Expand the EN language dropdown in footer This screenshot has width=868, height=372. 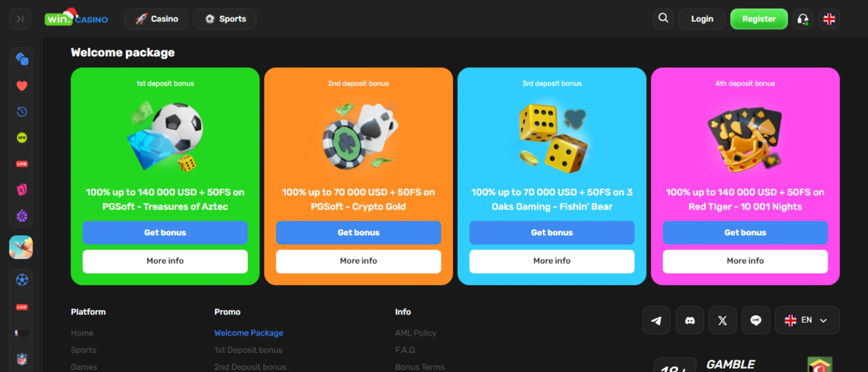pos(807,320)
